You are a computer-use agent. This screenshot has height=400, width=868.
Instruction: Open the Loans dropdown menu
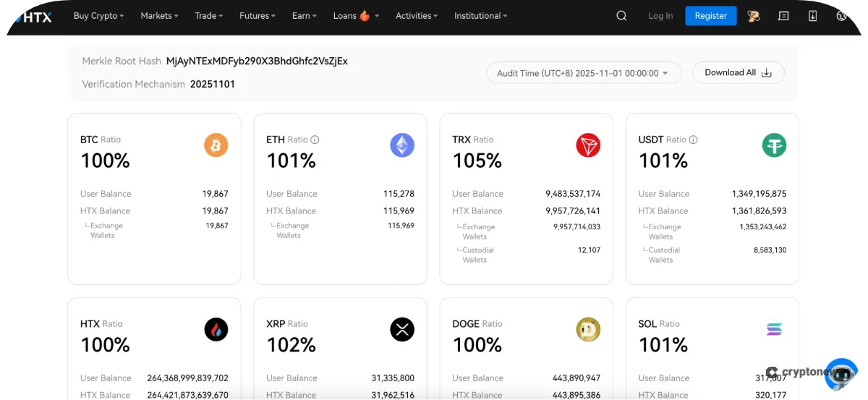point(356,16)
